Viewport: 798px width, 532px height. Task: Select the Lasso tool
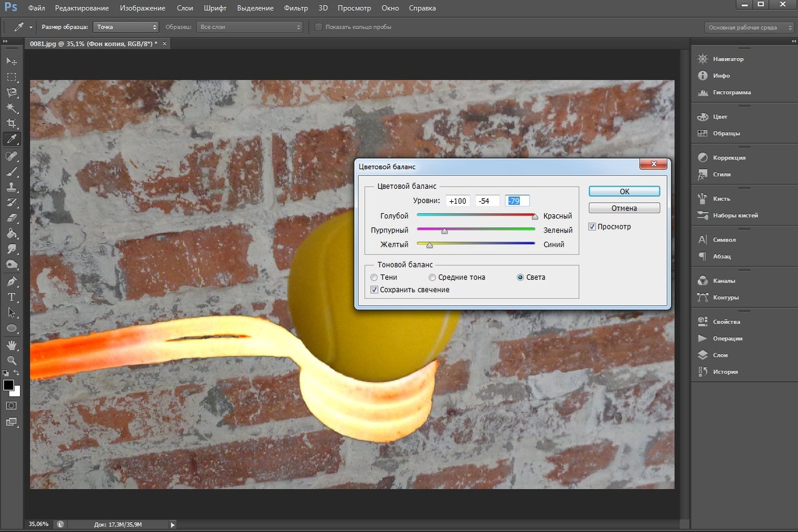pyautogui.click(x=12, y=92)
